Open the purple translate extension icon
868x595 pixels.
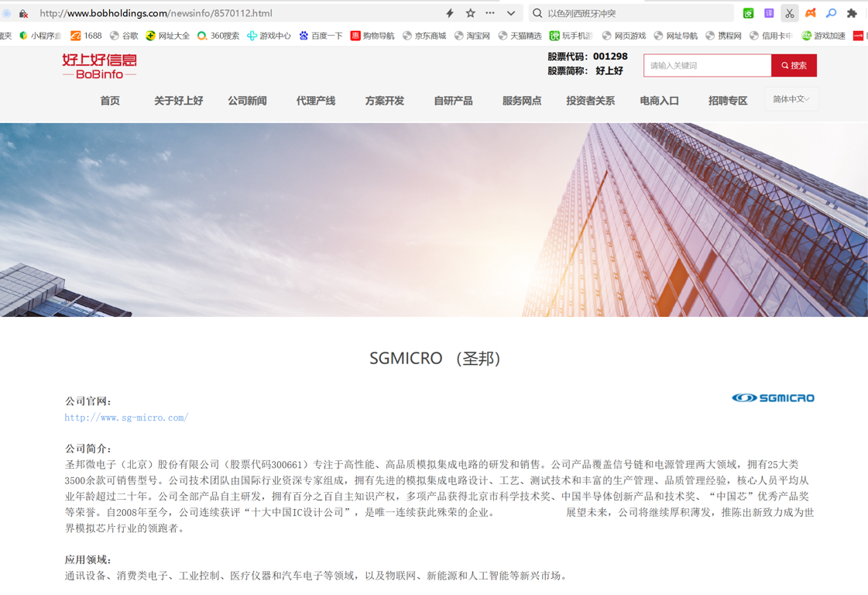coord(769,13)
